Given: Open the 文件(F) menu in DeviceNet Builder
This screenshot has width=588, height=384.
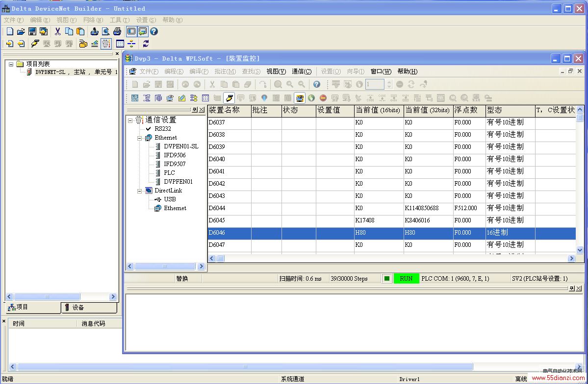Looking at the screenshot, I should 14,20.
